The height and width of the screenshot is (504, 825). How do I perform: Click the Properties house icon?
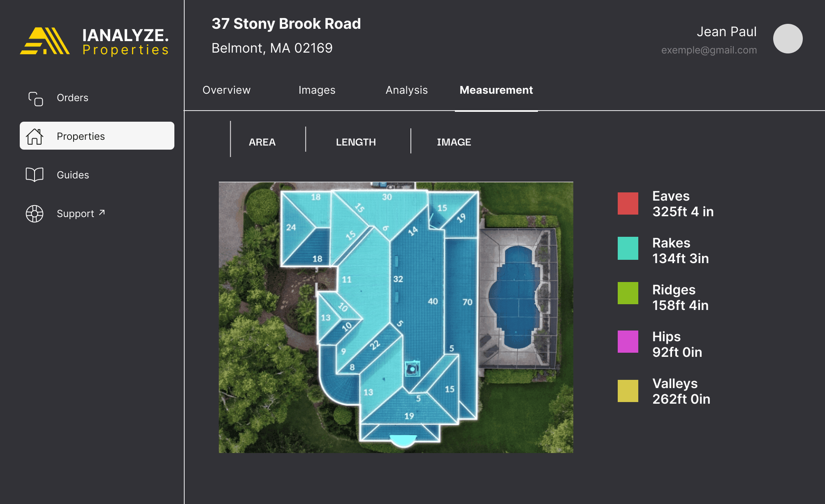coord(35,136)
